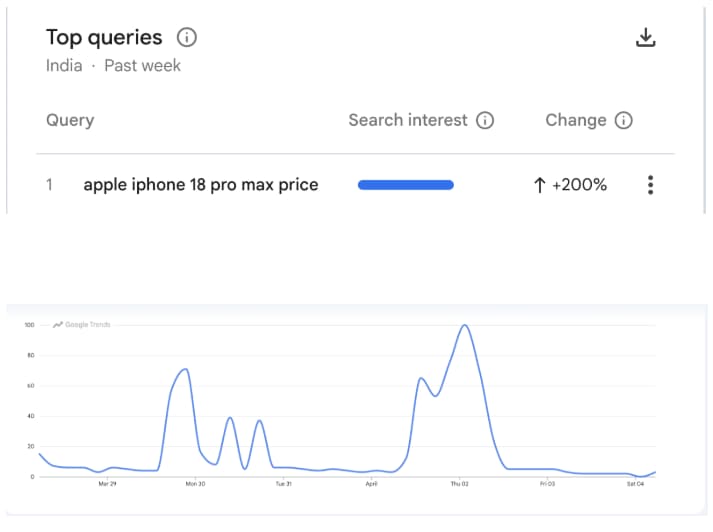Open info icon beside Top queries title
The image size is (713, 532).
tap(187, 38)
